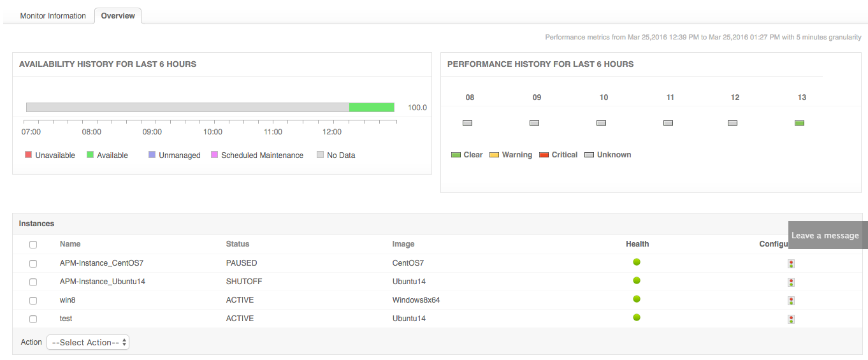Click the Unavailable red legend swatch
Image resolution: width=868 pixels, height=360 pixels.
pos(28,155)
